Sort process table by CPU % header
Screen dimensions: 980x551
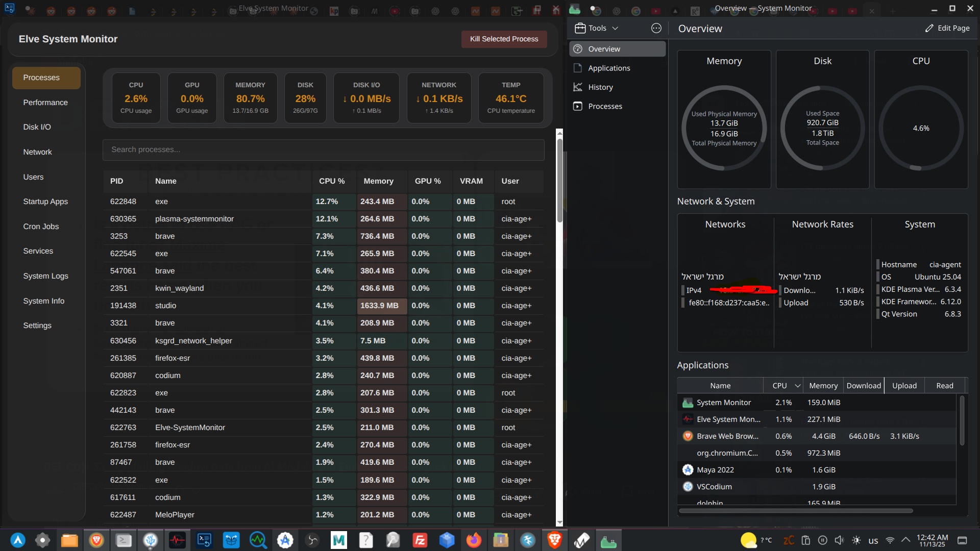pos(332,181)
